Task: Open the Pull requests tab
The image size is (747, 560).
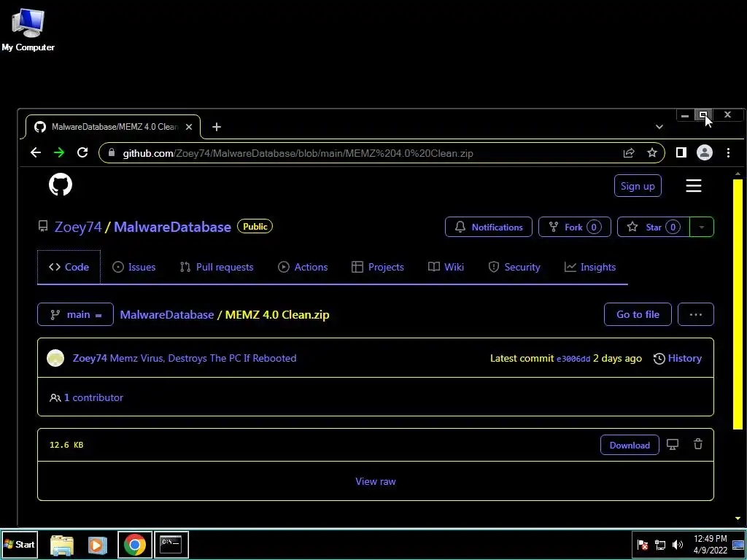Action: click(217, 267)
